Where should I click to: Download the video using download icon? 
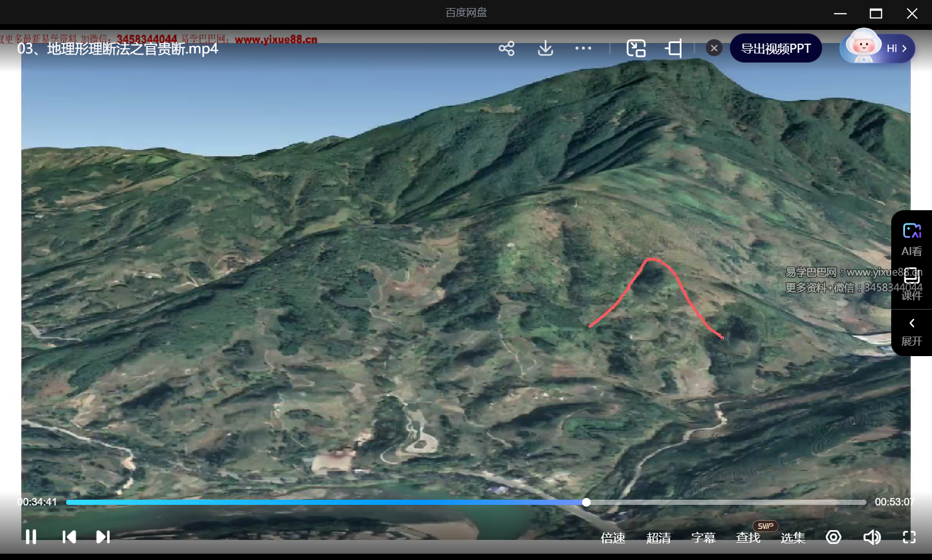pyautogui.click(x=545, y=49)
